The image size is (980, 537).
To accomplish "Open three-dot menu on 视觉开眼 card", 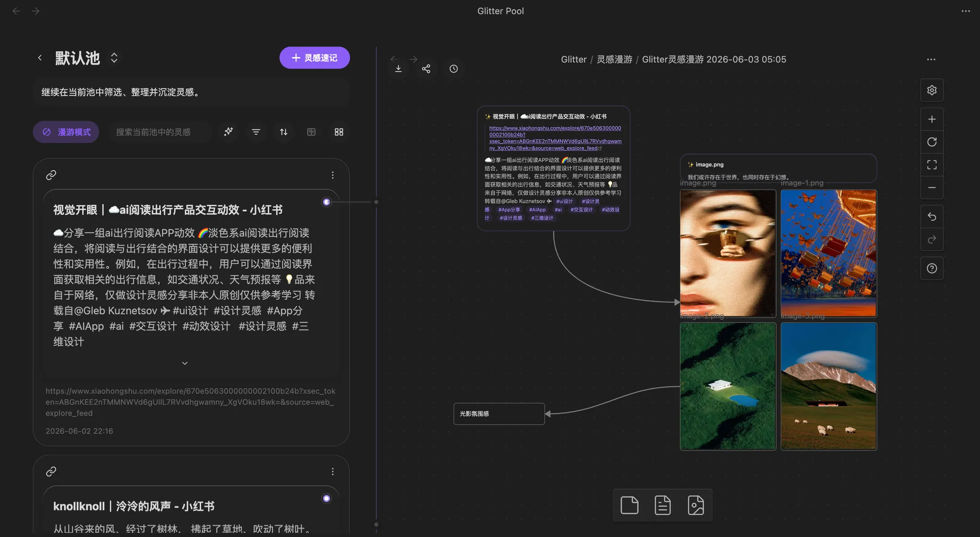I will (333, 175).
